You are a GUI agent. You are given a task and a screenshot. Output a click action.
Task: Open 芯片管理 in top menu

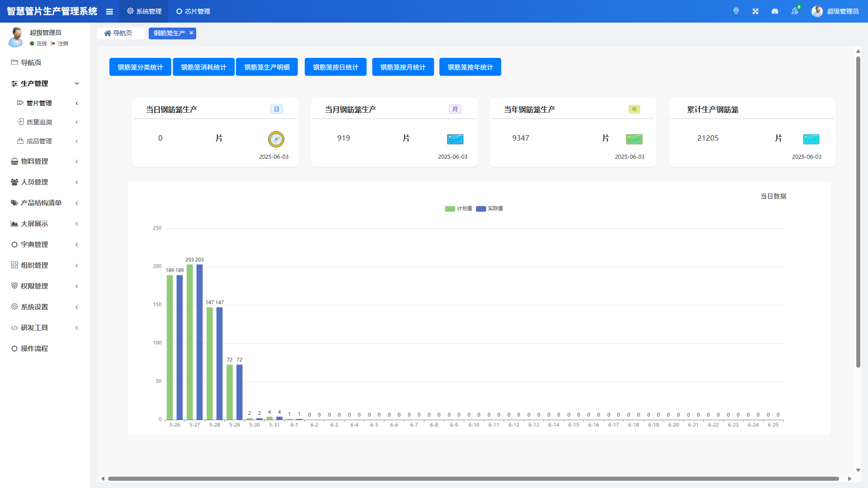pos(193,11)
